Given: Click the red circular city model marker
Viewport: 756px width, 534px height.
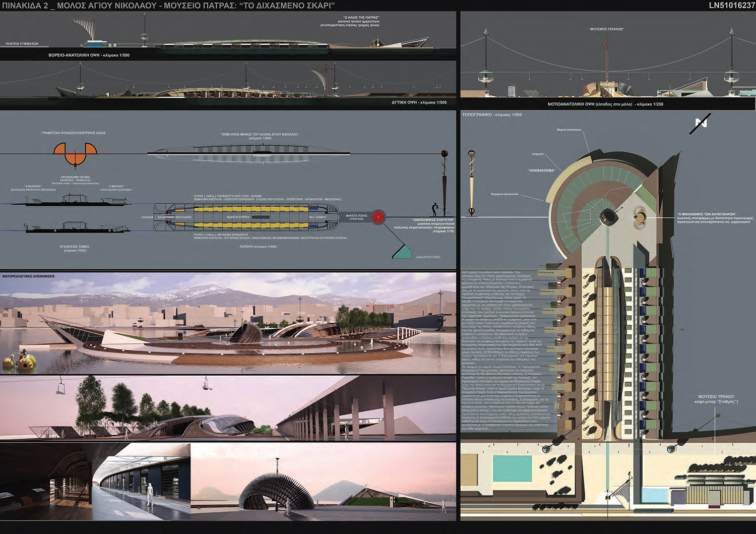Looking at the screenshot, I should pyautogui.click(x=379, y=217).
